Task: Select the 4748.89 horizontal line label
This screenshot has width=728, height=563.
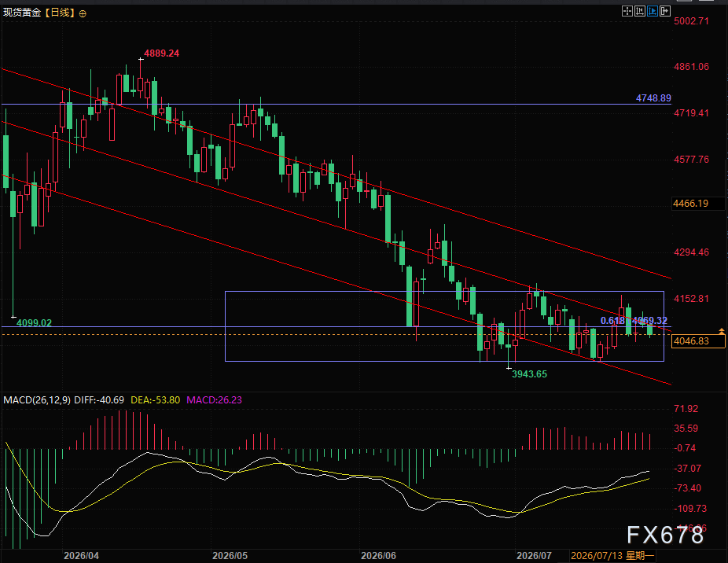Action: pos(653,98)
